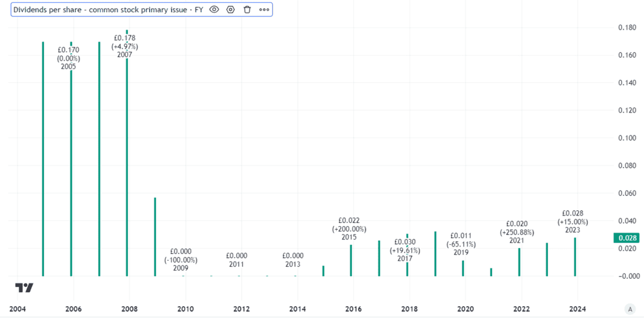Click the 2024 year on time axis
The image size is (644, 319).
(x=577, y=309)
